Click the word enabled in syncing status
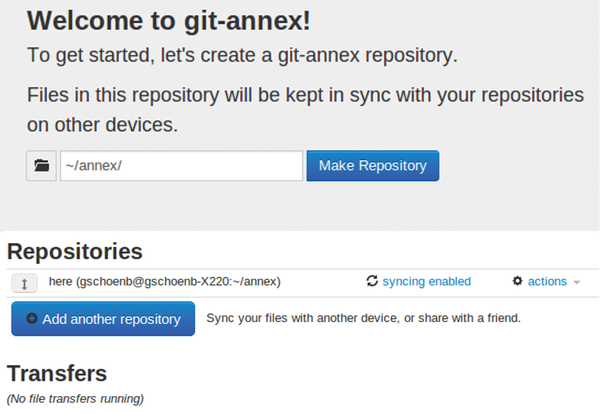This screenshot has height=413, width=600. [x=450, y=282]
